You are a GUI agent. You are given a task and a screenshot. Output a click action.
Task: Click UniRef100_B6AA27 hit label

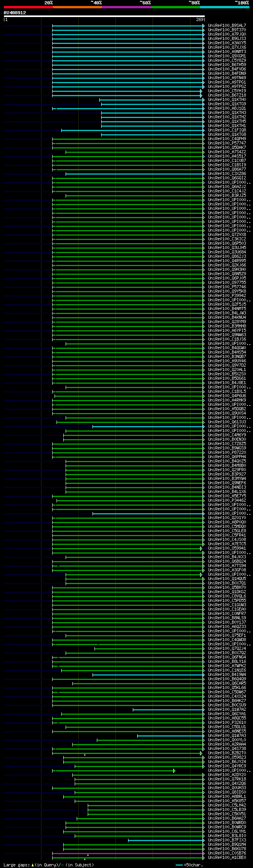tap(227, 819)
